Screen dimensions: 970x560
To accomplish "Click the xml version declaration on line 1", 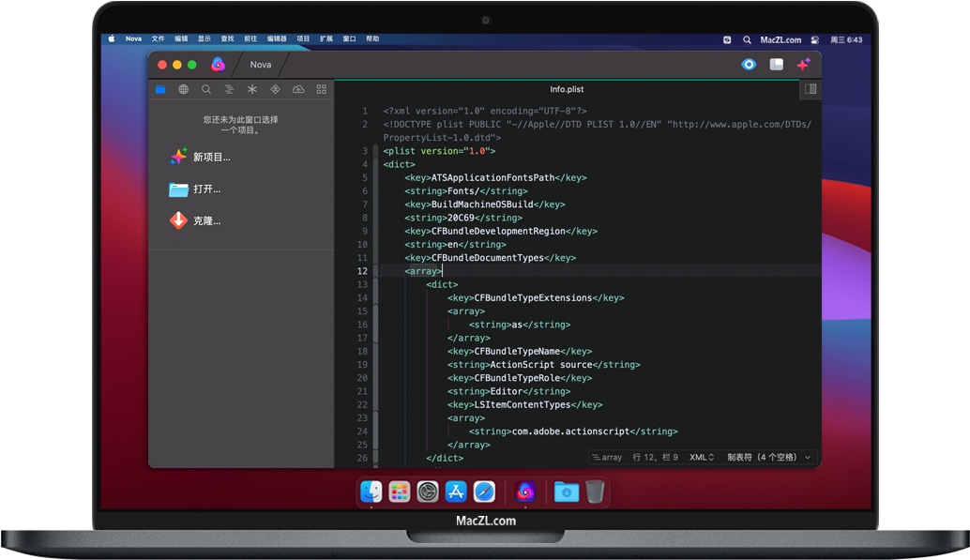I will pyautogui.click(x=485, y=112).
